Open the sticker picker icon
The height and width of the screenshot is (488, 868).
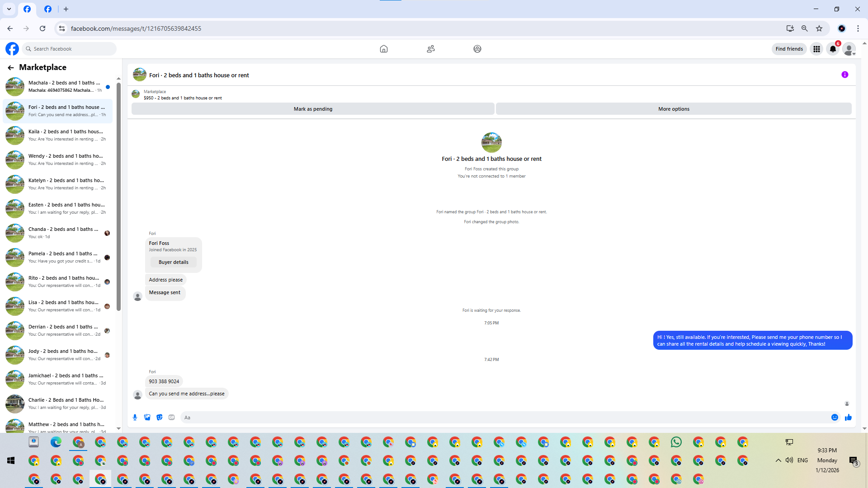pos(159,418)
